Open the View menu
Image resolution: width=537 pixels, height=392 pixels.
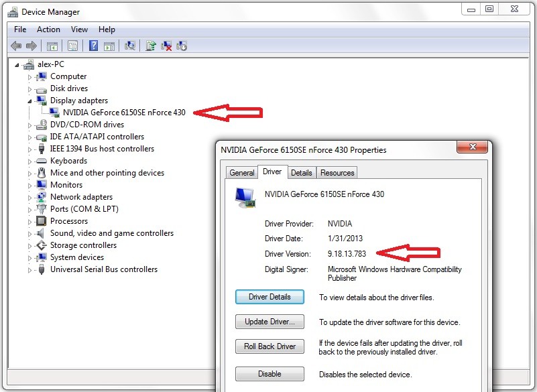(79, 29)
